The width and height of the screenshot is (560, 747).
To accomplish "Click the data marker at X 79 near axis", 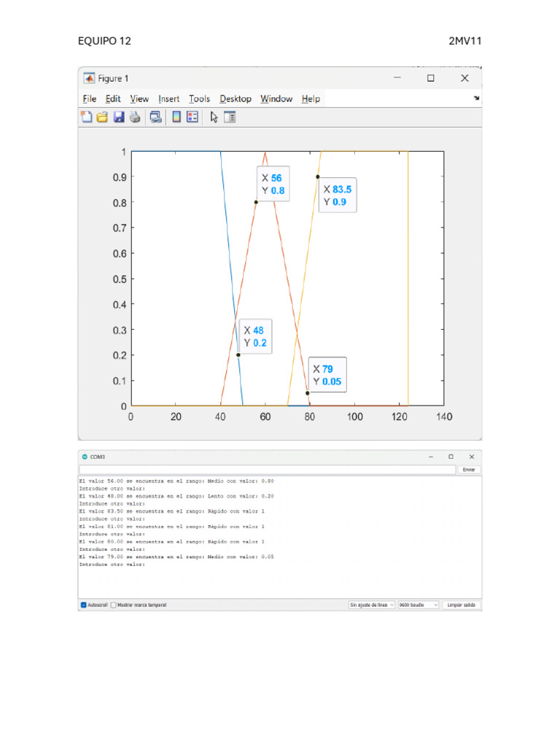I will [x=308, y=393].
